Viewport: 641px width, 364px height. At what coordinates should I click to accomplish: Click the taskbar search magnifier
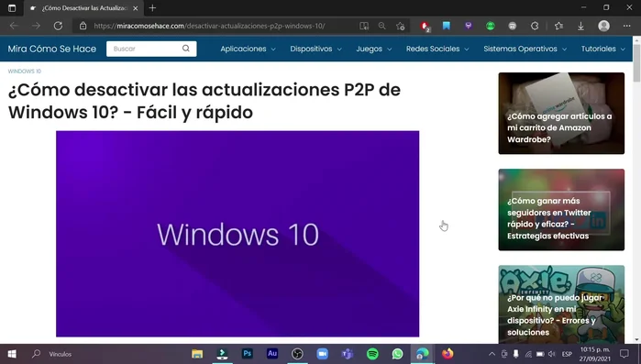coord(37,354)
